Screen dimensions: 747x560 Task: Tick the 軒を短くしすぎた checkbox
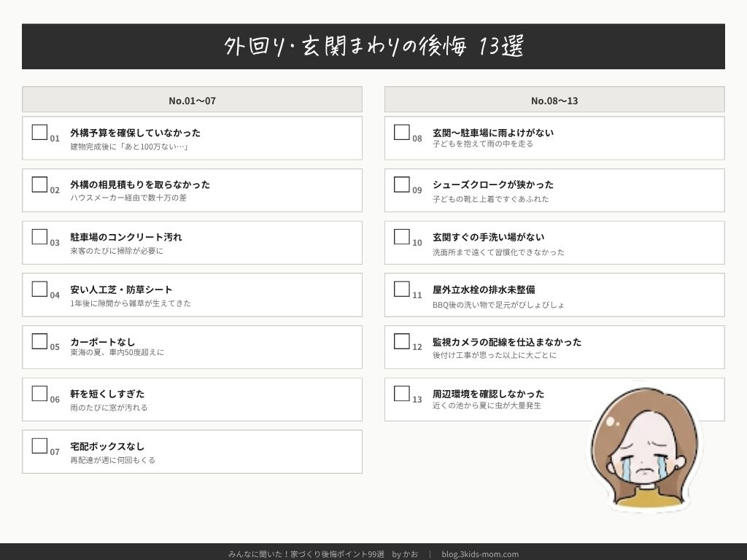[39, 394]
